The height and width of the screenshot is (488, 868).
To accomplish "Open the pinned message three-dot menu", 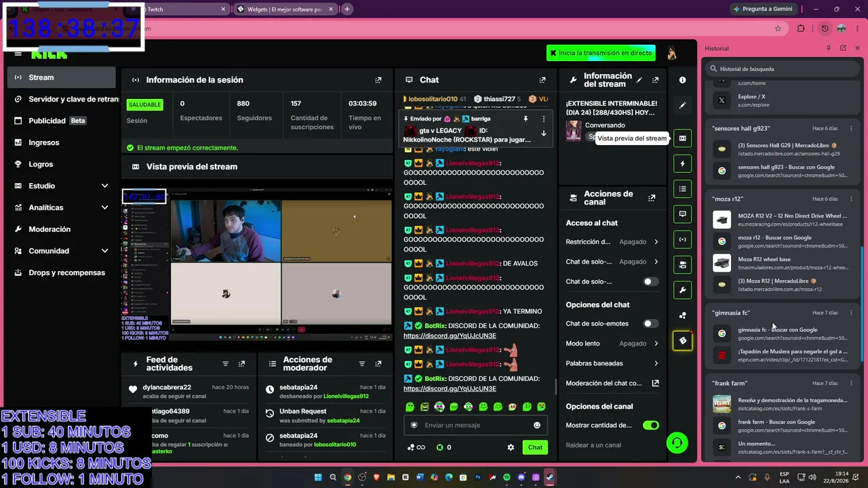I will pos(543,119).
